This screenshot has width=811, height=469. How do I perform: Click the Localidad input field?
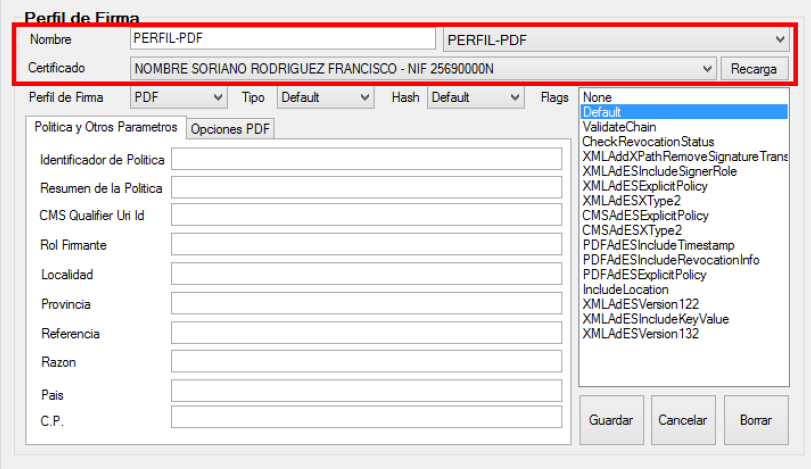click(x=366, y=274)
